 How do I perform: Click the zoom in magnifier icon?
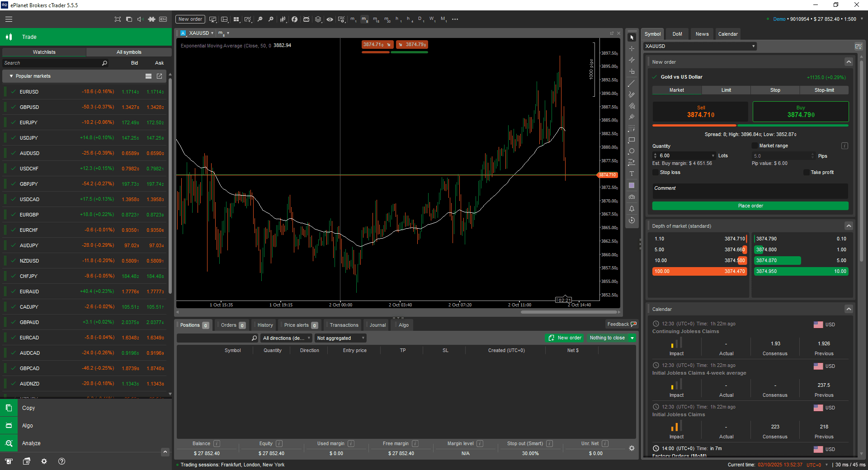[x=260, y=19]
